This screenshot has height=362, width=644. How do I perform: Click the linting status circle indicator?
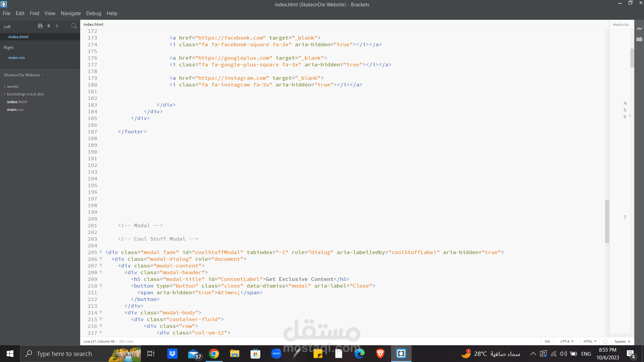tap(605, 341)
